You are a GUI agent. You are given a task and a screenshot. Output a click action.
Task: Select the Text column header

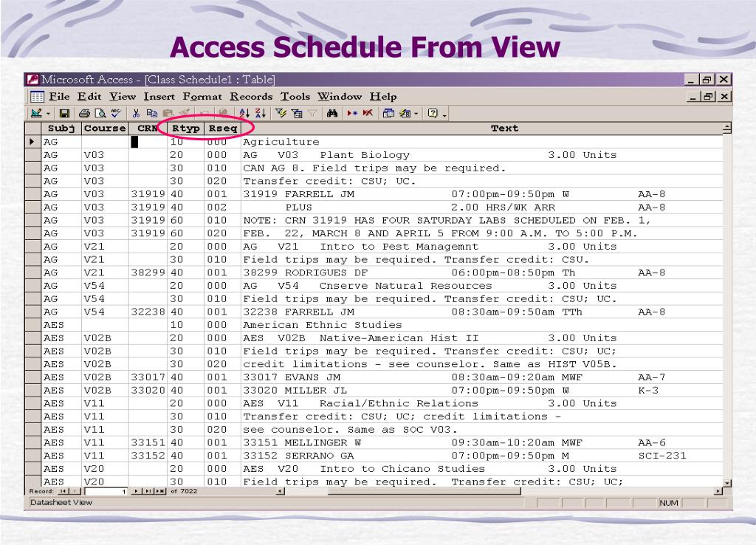tap(482, 128)
